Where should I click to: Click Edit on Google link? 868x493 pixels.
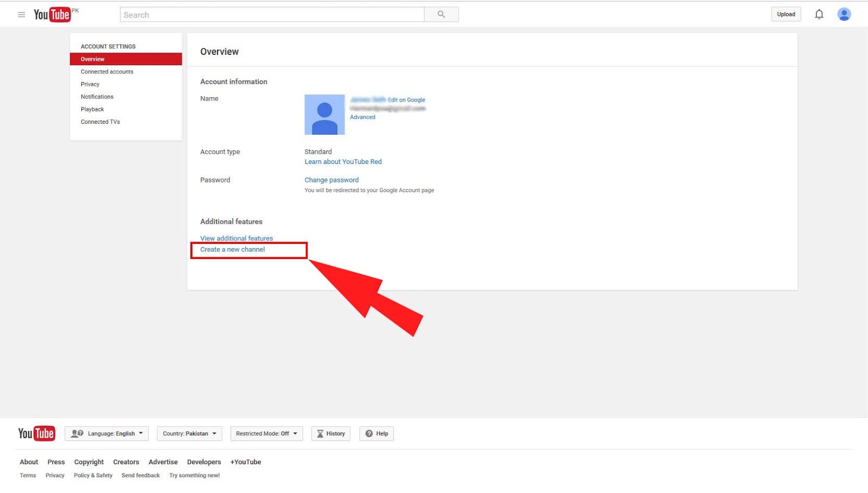tap(406, 100)
